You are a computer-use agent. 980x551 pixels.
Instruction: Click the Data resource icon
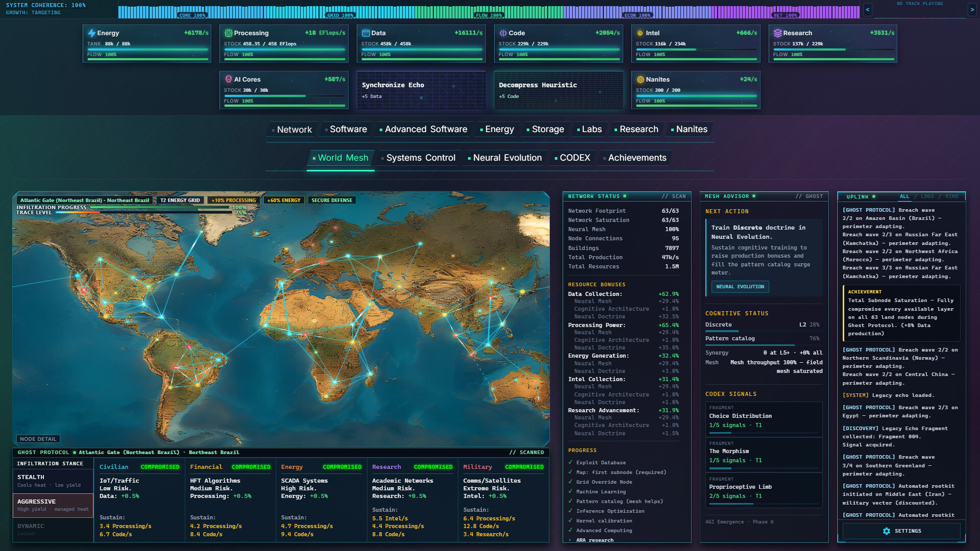pos(365,33)
